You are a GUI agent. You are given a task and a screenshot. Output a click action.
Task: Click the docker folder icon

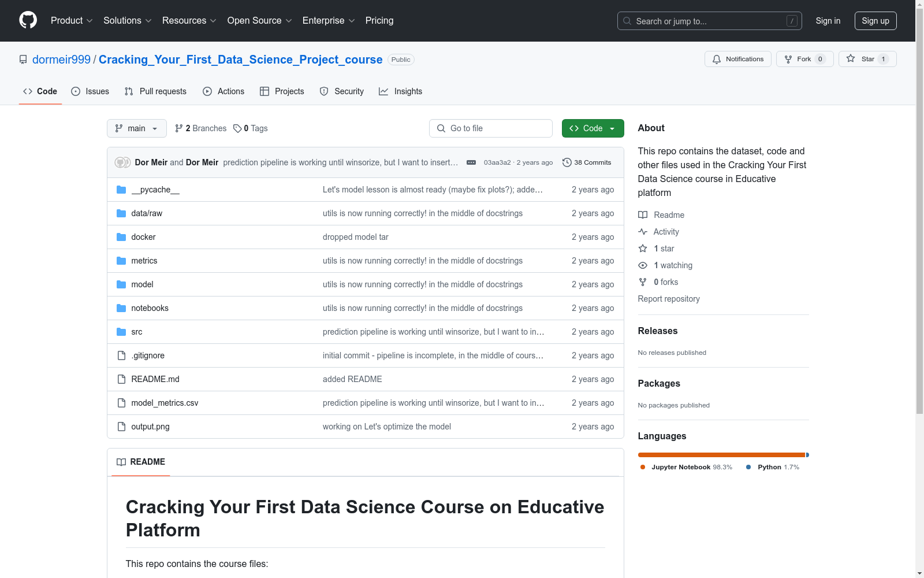(121, 237)
